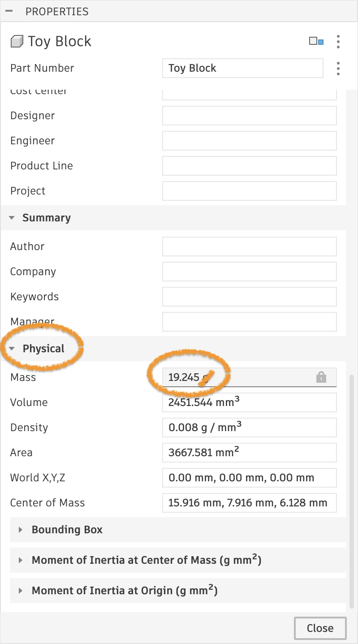Click the Volume value 2451.544 mm³
This screenshot has width=358, height=644.
pos(249,402)
